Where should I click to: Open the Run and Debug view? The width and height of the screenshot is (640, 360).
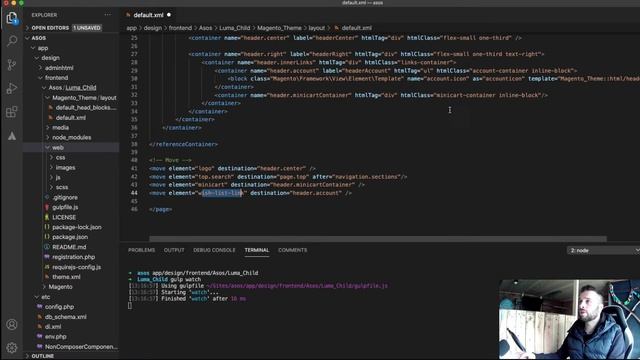[x=12, y=88]
